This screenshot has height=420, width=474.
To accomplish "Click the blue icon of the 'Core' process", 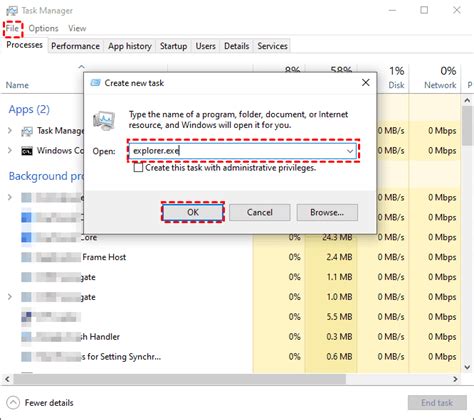I will click(27, 237).
